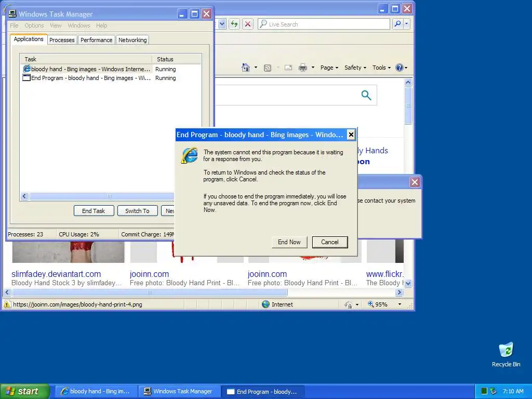
Task: Expand the address bar dropdown in IE
Action: click(x=222, y=24)
